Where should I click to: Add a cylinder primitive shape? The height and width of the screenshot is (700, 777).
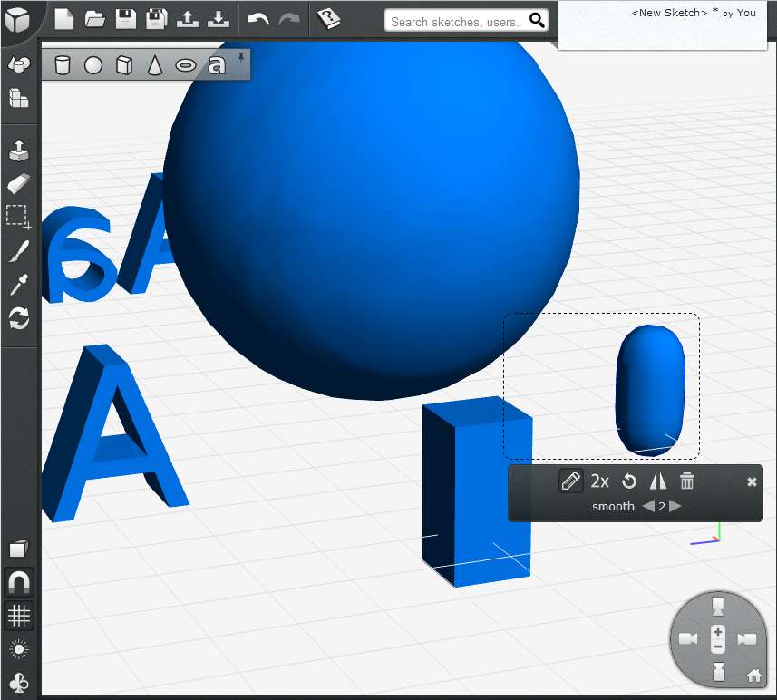63,65
